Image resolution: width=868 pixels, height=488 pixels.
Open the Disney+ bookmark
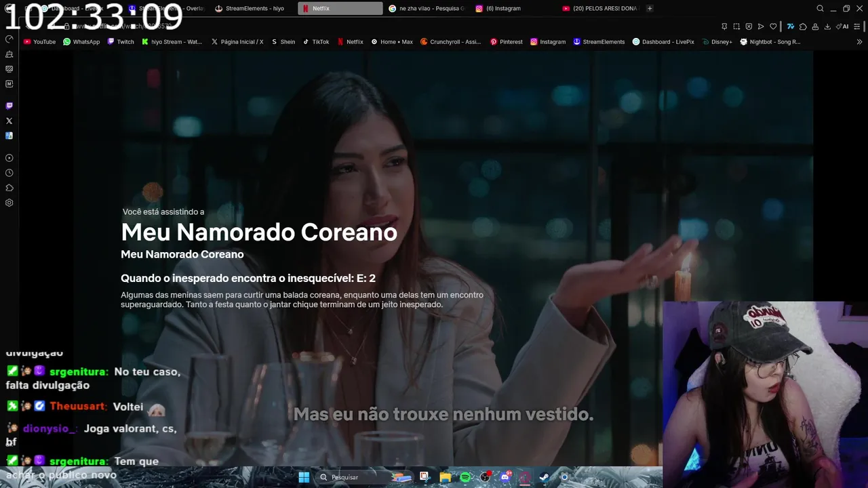click(x=717, y=41)
